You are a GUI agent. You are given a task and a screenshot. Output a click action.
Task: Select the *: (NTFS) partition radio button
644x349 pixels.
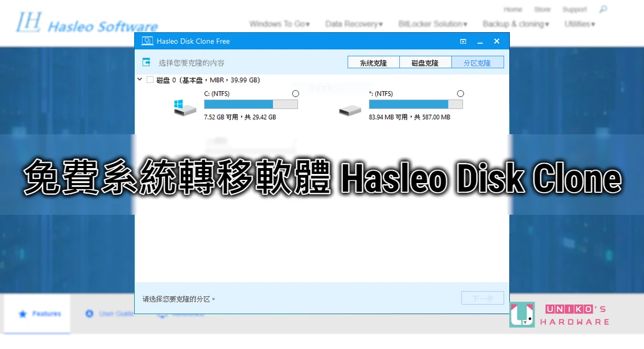click(x=460, y=93)
